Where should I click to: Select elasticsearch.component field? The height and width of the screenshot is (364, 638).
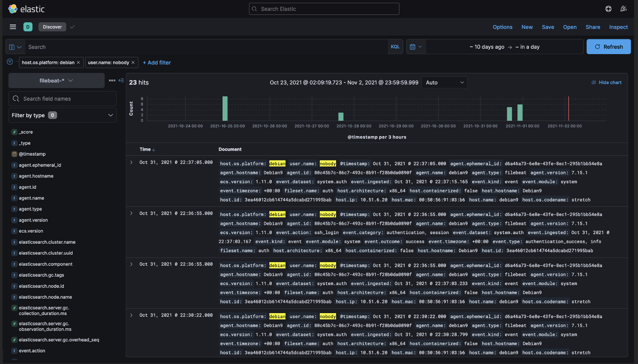[46, 264]
